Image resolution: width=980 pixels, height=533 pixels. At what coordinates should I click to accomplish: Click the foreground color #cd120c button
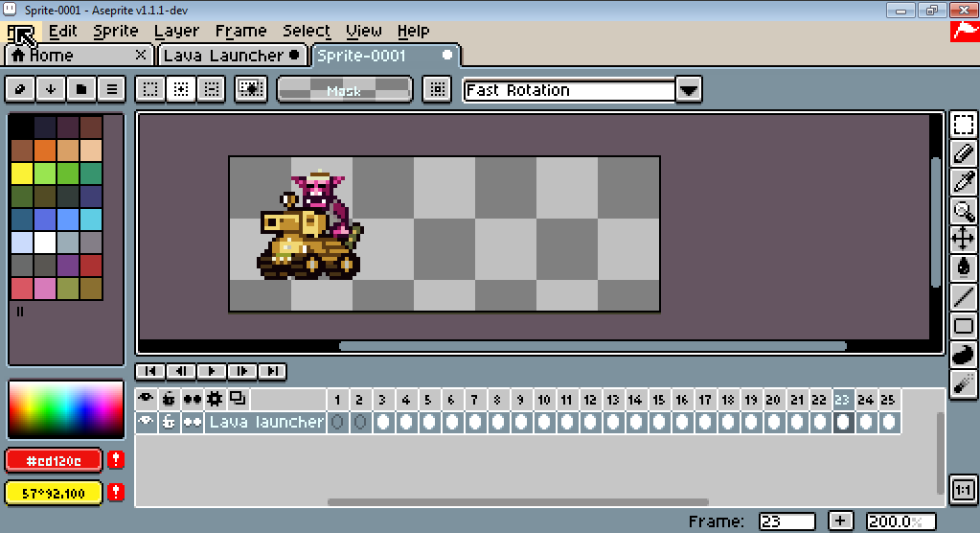(54, 460)
